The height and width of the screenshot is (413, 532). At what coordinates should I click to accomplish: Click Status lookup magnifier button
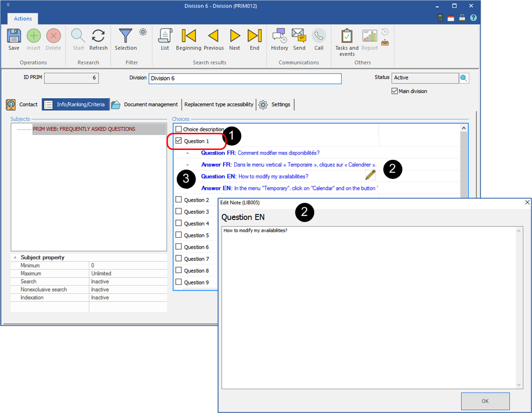point(464,78)
